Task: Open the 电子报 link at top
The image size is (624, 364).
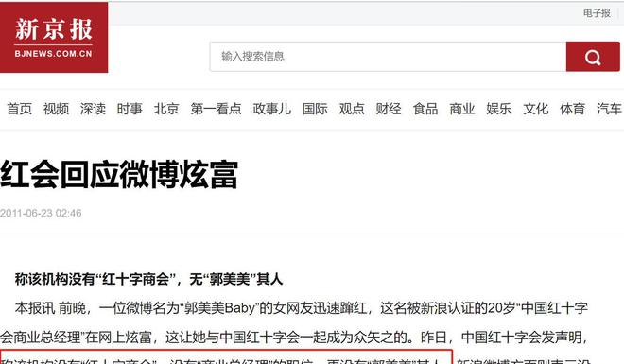Action: click(597, 13)
